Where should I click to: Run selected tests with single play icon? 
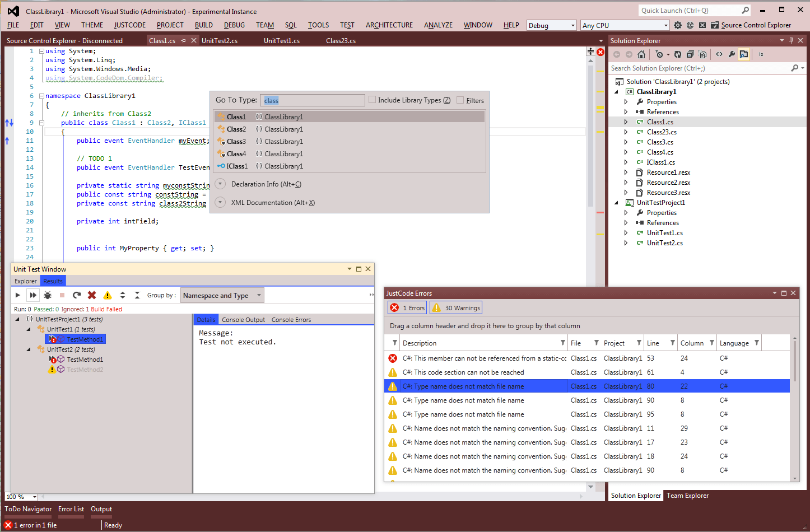click(x=18, y=295)
